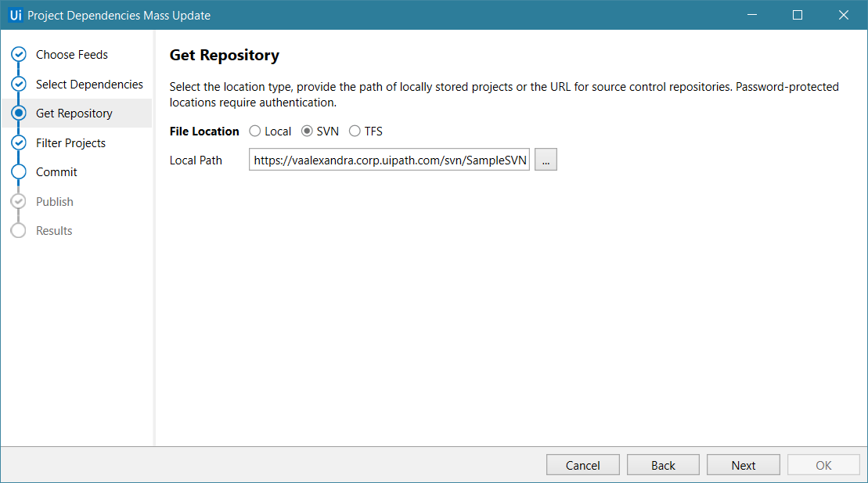
Task: Select the Local file location option
Action: [270, 132]
